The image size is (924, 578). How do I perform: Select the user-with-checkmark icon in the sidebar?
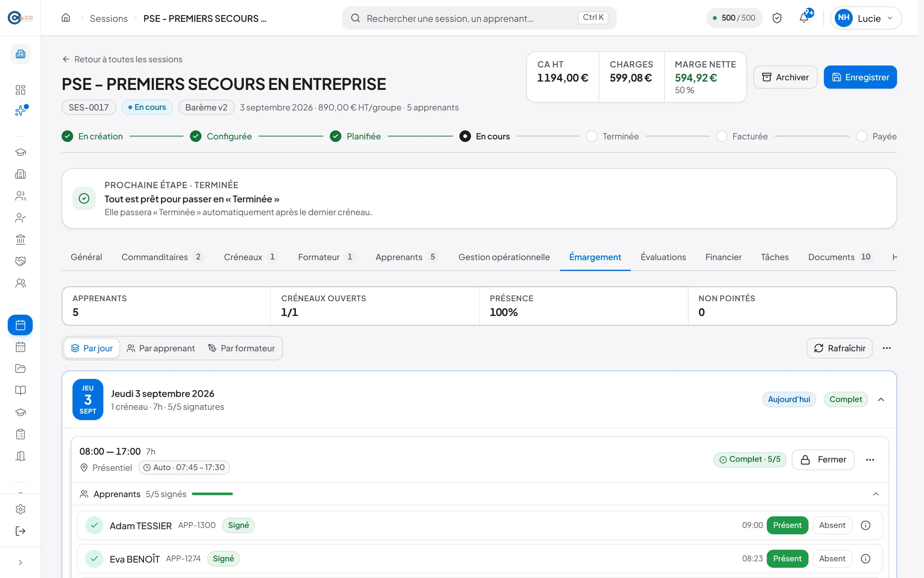click(x=21, y=218)
